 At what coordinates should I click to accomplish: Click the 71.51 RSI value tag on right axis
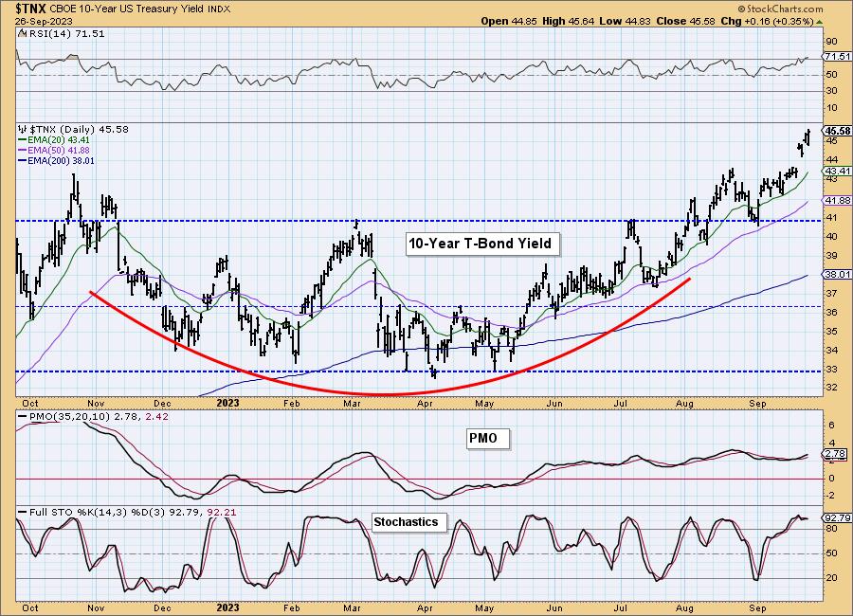click(x=837, y=57)
